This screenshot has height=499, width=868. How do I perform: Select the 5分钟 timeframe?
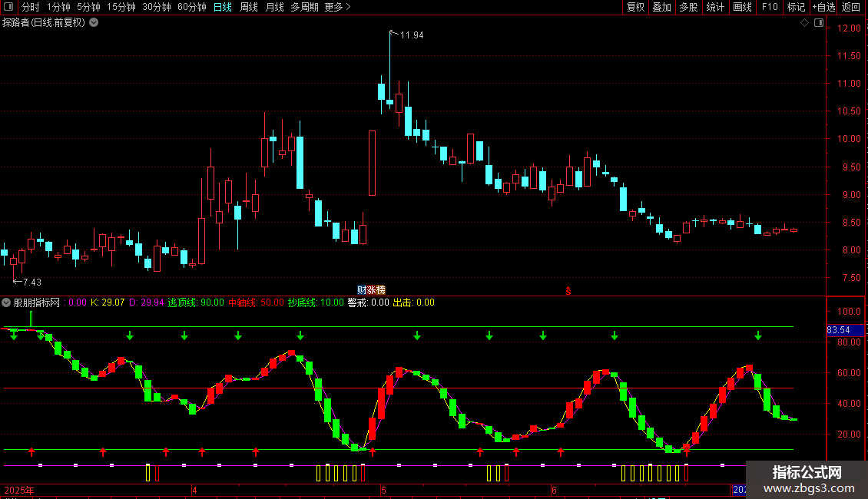click(88, 7)
